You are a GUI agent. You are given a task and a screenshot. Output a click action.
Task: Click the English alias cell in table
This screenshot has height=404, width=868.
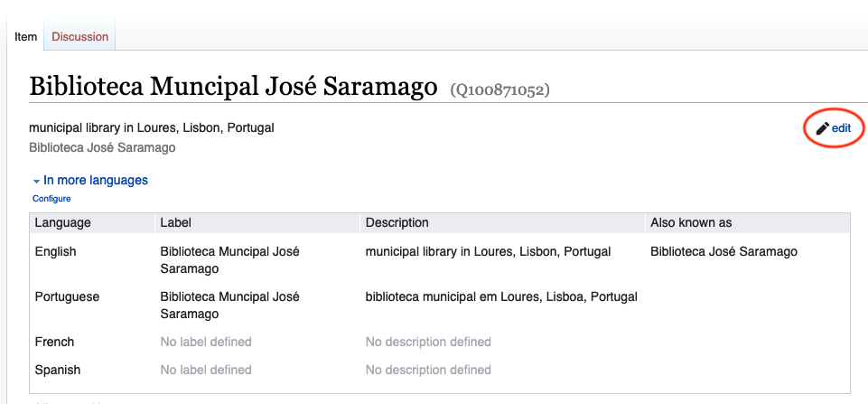[724, 251]
